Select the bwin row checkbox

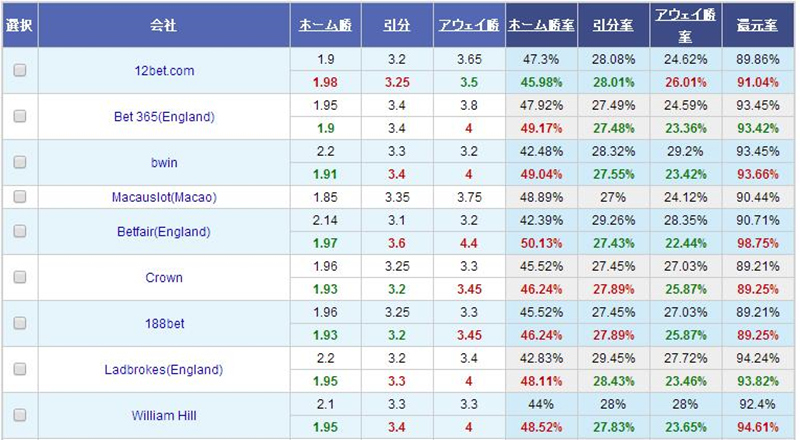point(20,162)
